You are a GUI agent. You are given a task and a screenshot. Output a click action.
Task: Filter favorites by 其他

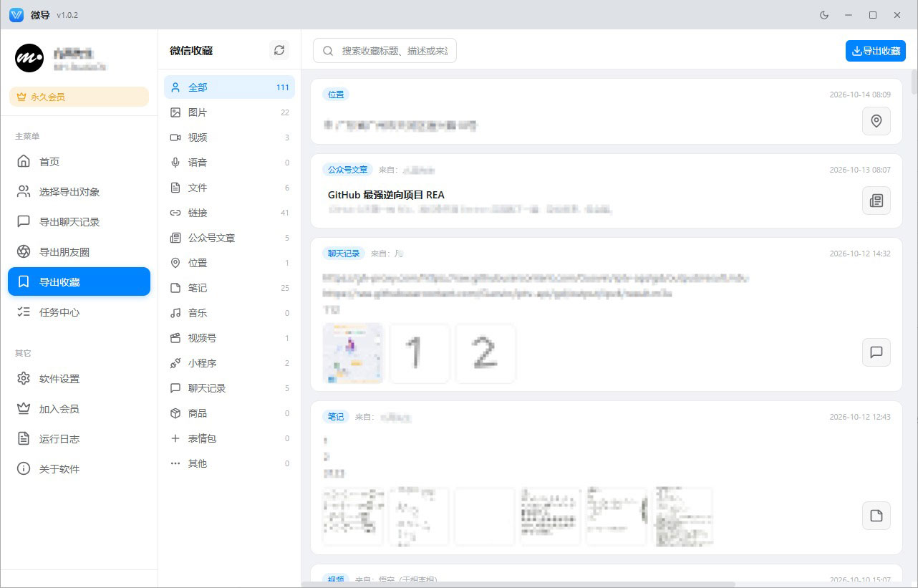pos(229,463)
